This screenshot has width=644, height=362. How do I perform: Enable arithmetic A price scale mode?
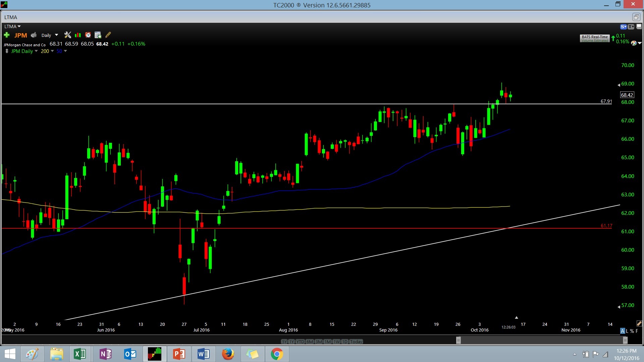[x=623, y=331]
